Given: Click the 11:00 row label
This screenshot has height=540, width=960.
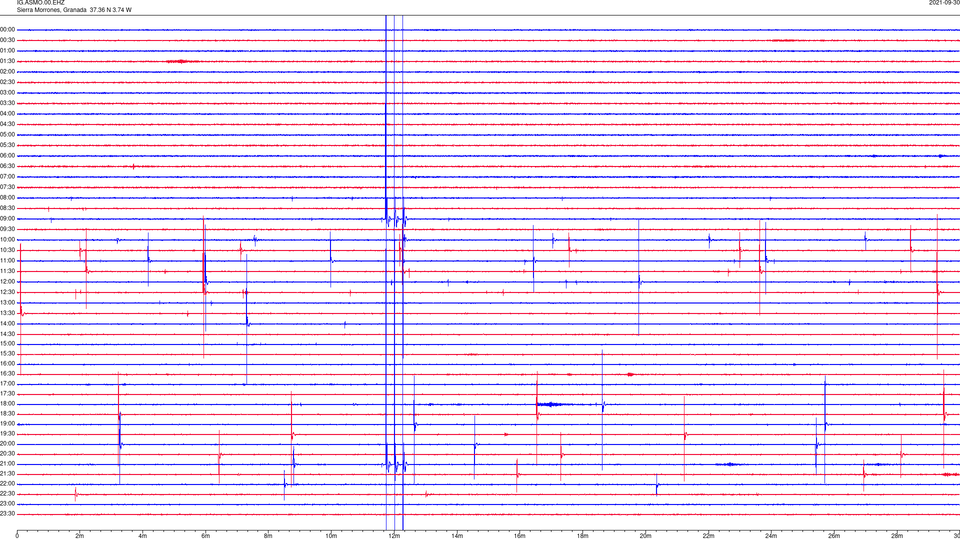Looking at the screenshot, I should [x=7, y=261].
